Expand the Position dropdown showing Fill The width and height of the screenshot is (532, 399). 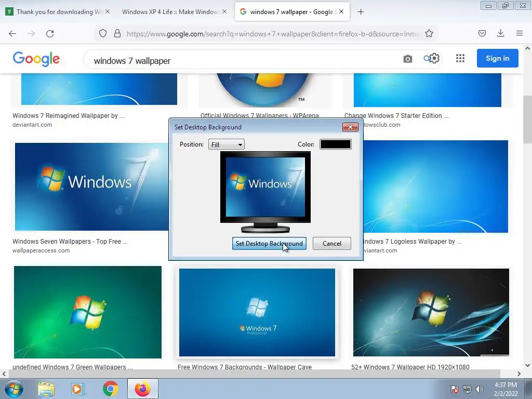pos(227,144)
